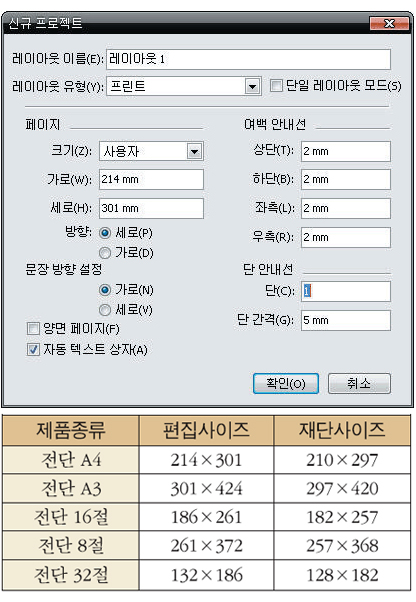Enable 단일 레이아웃 모드 checkbox
This screenshot has height=602, width=416.
[276, 85]
